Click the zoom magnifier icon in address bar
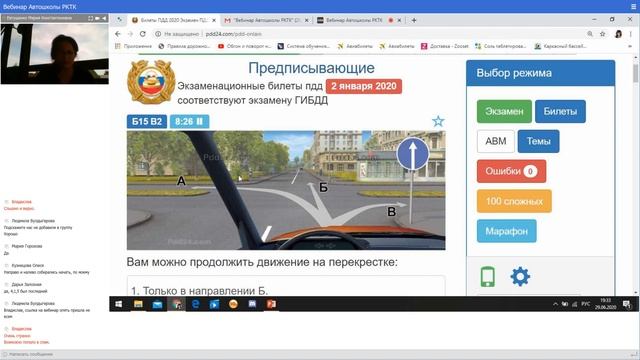This screenshot has width=640, height=360. pyautogui.click(x=590, y=34)
